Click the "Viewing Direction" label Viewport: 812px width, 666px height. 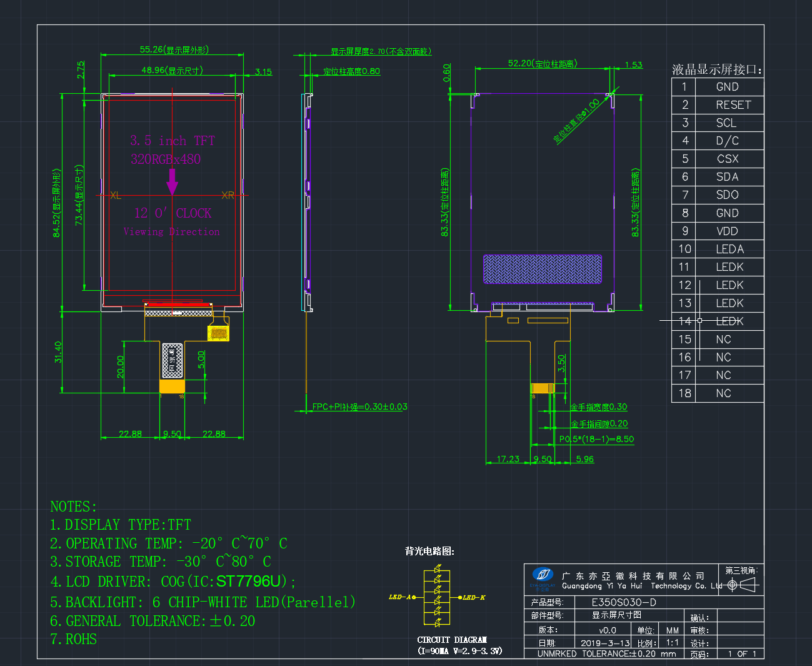(x=171, y=231)
